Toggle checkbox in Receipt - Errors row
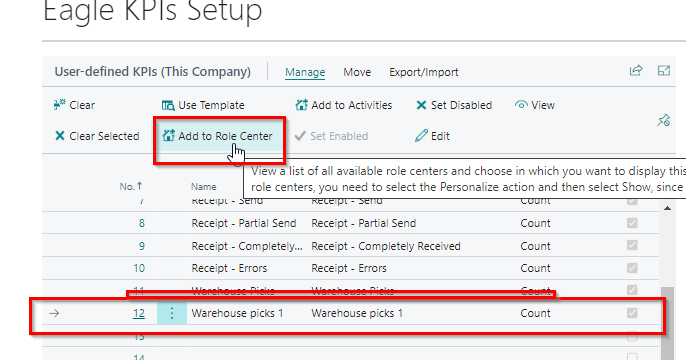 point(632,268)
